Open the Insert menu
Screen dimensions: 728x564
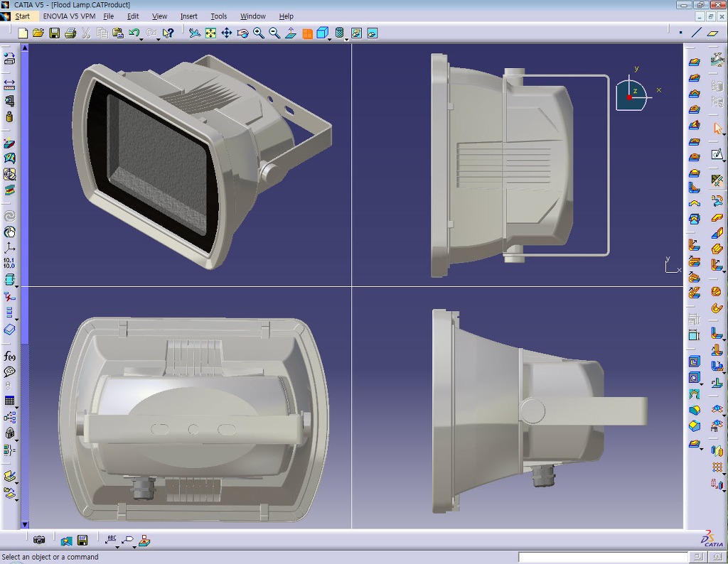[188, 16]
